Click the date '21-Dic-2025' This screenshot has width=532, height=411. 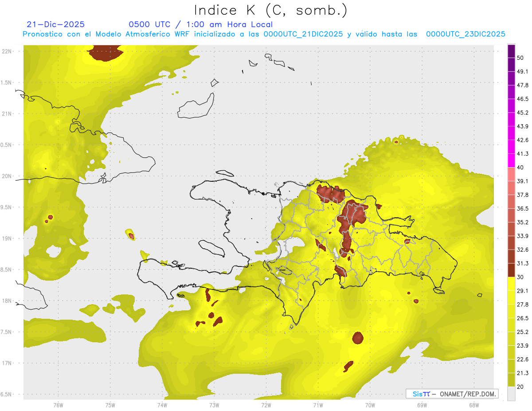[x=55, y=24]
